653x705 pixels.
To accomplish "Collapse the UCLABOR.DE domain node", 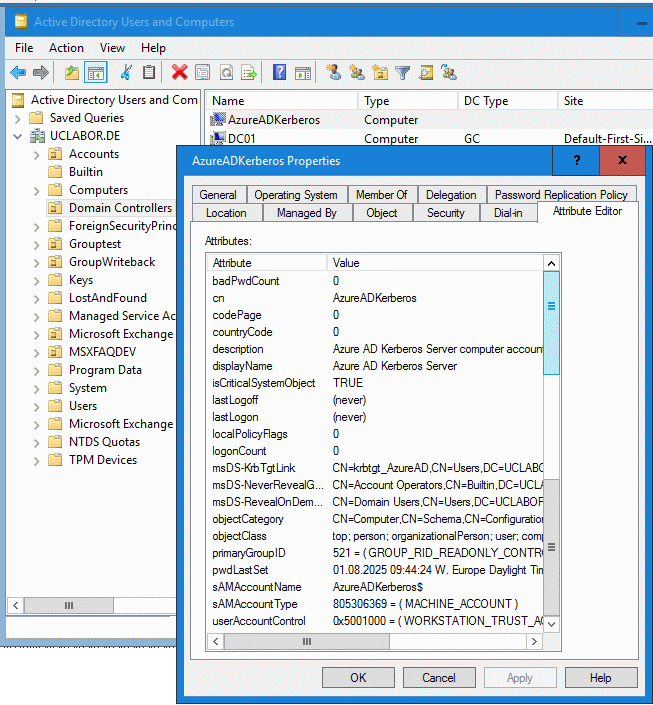I will [x=18, y=136].
